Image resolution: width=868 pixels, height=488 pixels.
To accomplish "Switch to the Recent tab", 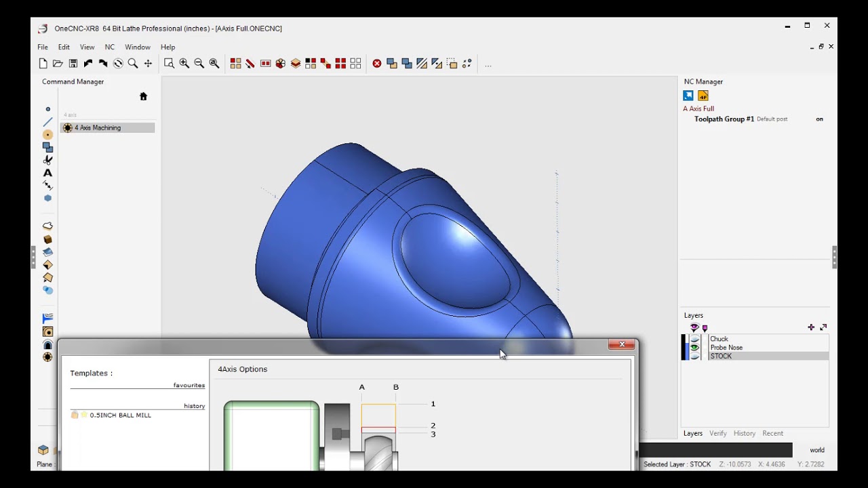I will coord(772,433).
